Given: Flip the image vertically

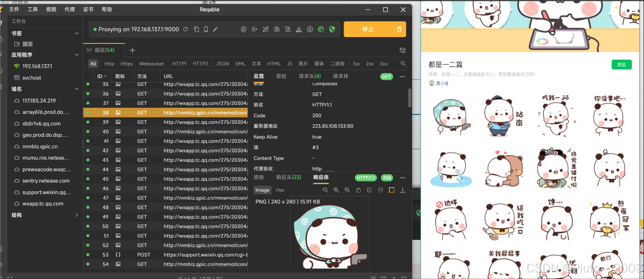Looking at the screenshot, I should coord(381,190).
